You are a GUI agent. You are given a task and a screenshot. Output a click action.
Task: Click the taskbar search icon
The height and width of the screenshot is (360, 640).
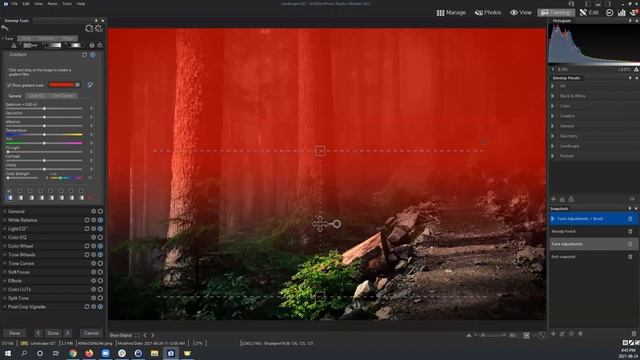[x=24, y=353]
